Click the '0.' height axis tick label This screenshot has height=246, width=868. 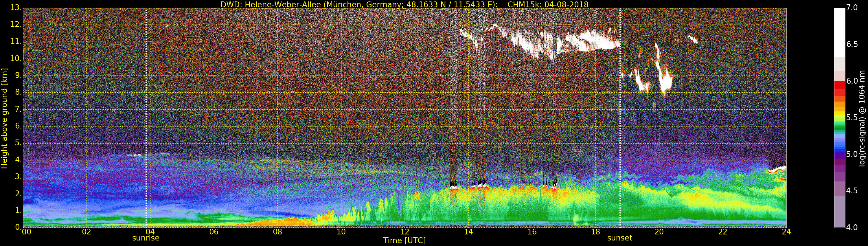click(x=18, y=227)
